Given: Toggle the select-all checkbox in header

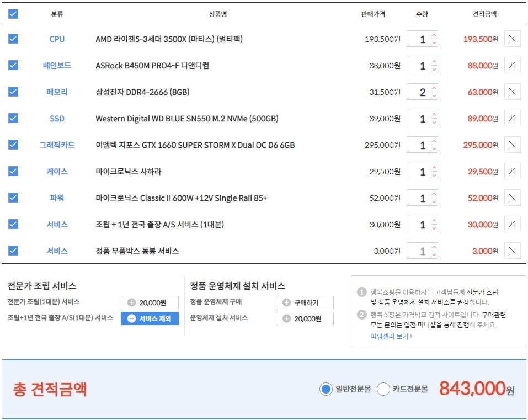Looking at the screenshot, I should point(13,14).
